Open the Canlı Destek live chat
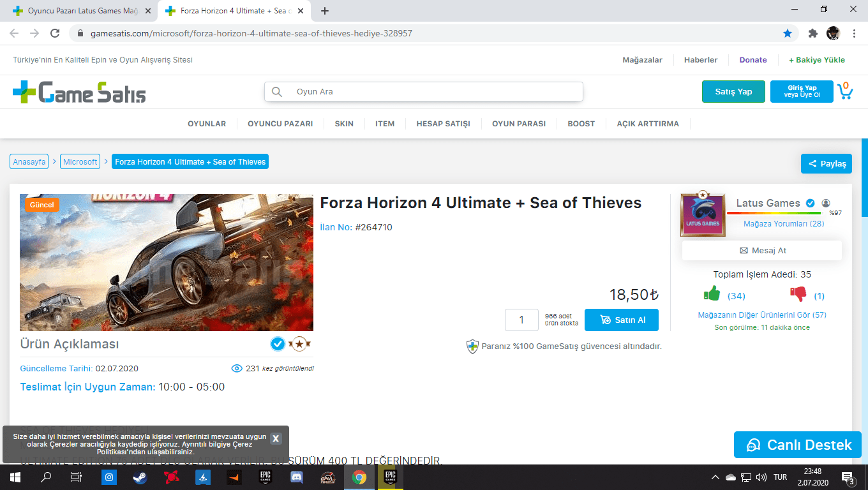The width and height of the screenshot is (868, 490). [x=798, y=445]
